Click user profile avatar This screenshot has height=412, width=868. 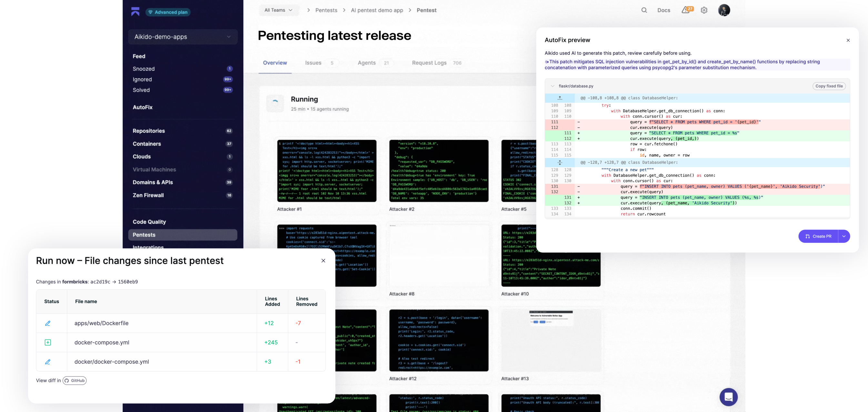pos(724,10)
